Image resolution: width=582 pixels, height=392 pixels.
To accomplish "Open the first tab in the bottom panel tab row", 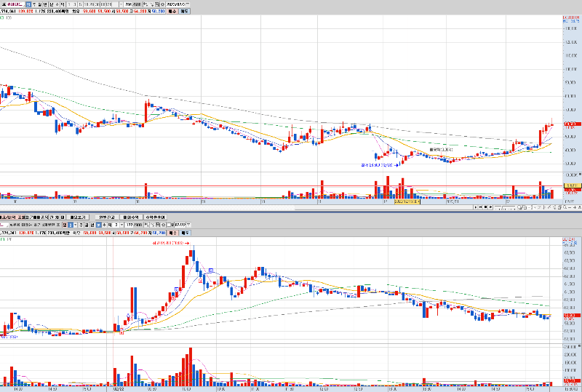I will point(12,217).
